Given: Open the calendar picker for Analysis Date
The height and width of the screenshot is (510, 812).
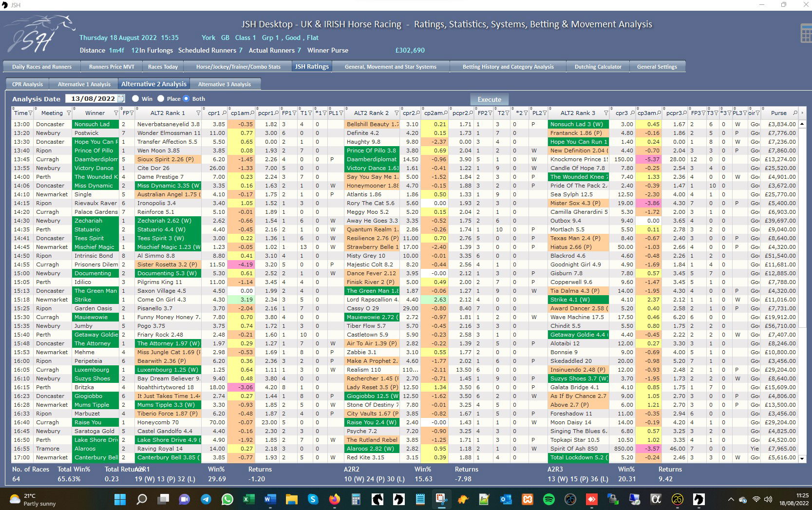Looking at the screenshot, I should coord(121,98).
